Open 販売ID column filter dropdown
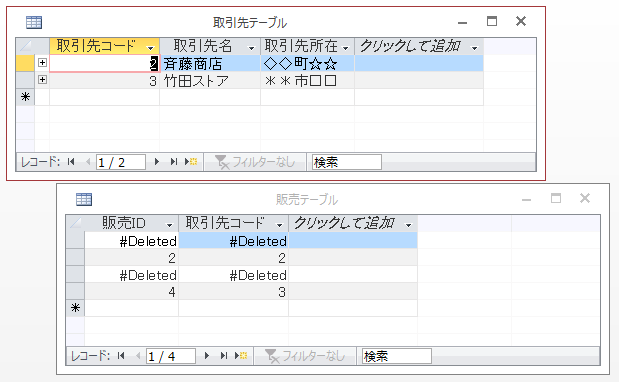 [169, 225]
